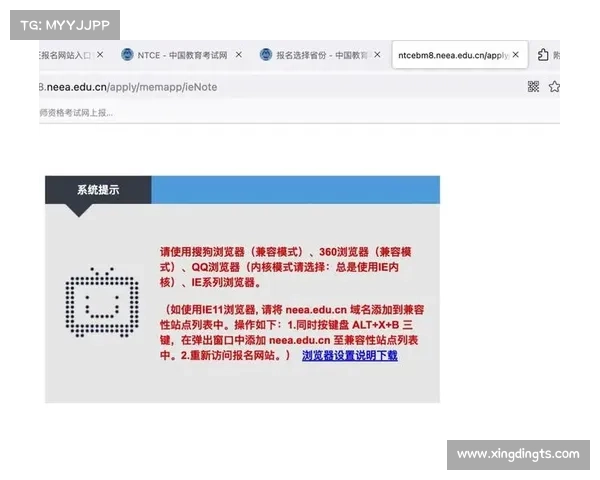Click the 系统提示 header label
The image size is (600, 480).
[98, 189]
